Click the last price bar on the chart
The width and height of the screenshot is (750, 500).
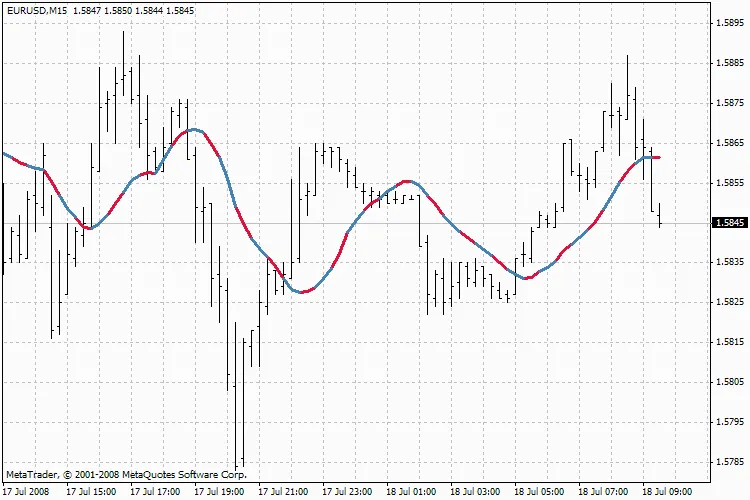pos(660,215)
